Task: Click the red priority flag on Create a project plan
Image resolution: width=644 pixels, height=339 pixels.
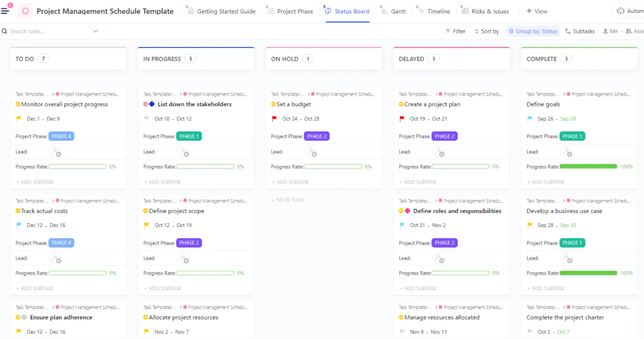Action: tap(402, 118)
